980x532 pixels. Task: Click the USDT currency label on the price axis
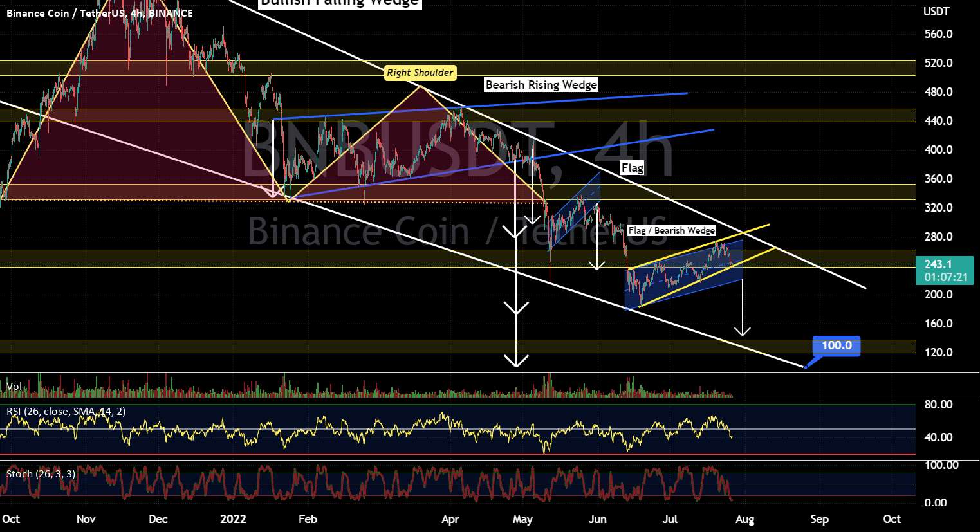coord(936,12)
